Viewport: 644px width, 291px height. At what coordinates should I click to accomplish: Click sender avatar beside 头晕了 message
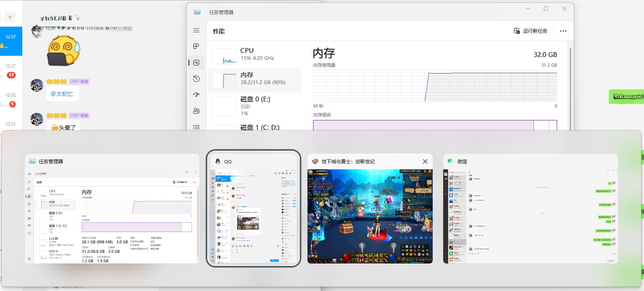tap(37, 119)
